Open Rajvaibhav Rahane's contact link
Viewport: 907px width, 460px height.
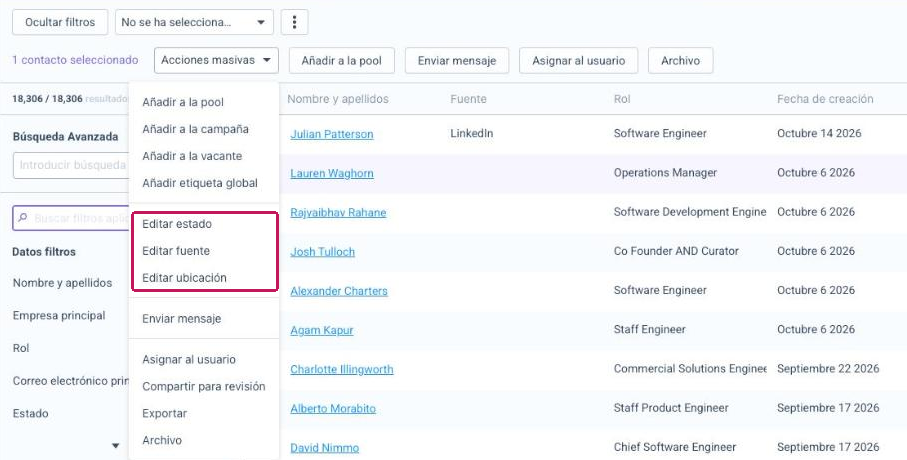coord(338,212)
